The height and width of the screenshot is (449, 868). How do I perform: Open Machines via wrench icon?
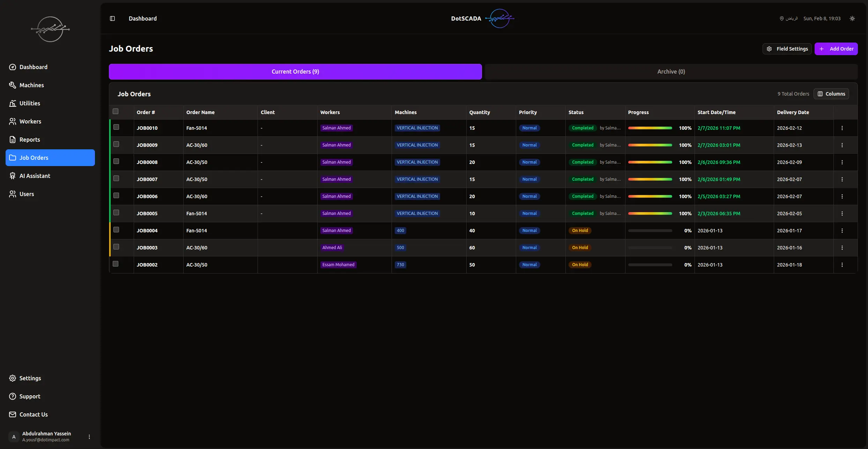[13, 85]
